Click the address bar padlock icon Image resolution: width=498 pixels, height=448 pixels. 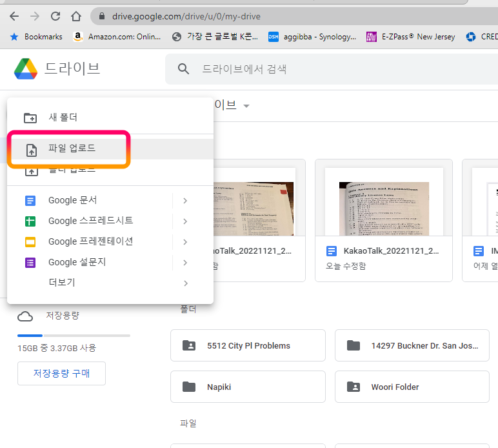(102, 16)
